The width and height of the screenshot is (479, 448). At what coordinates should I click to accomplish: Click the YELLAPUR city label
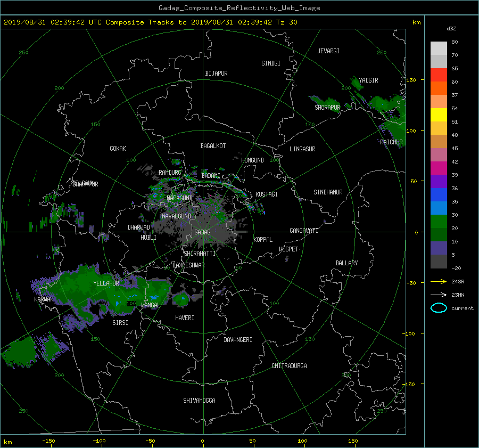tap(106, 283)
